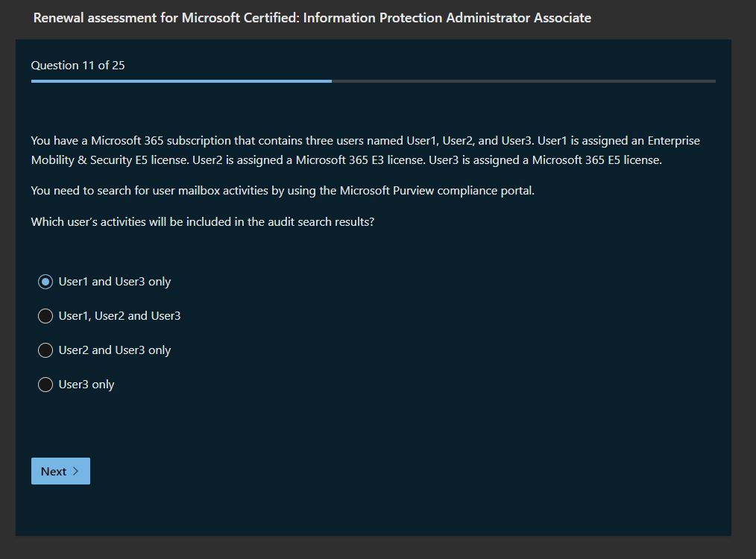Click the "User1 and User3 only" answer label text

[115, 282]
